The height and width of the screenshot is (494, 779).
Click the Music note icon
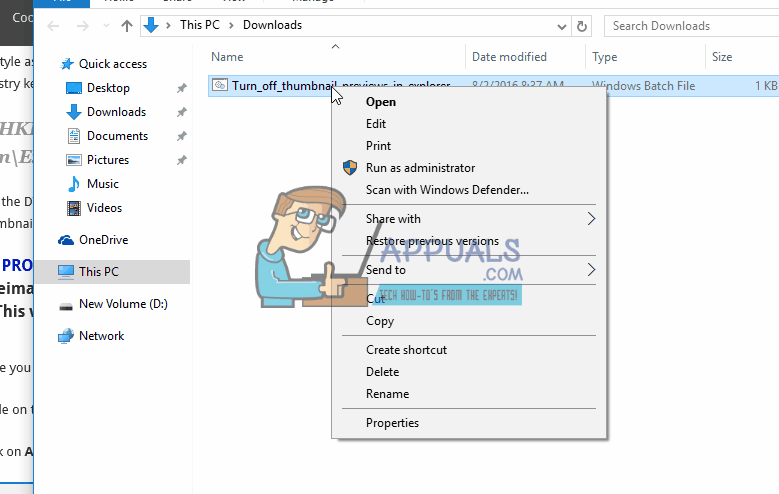(74, 184)
